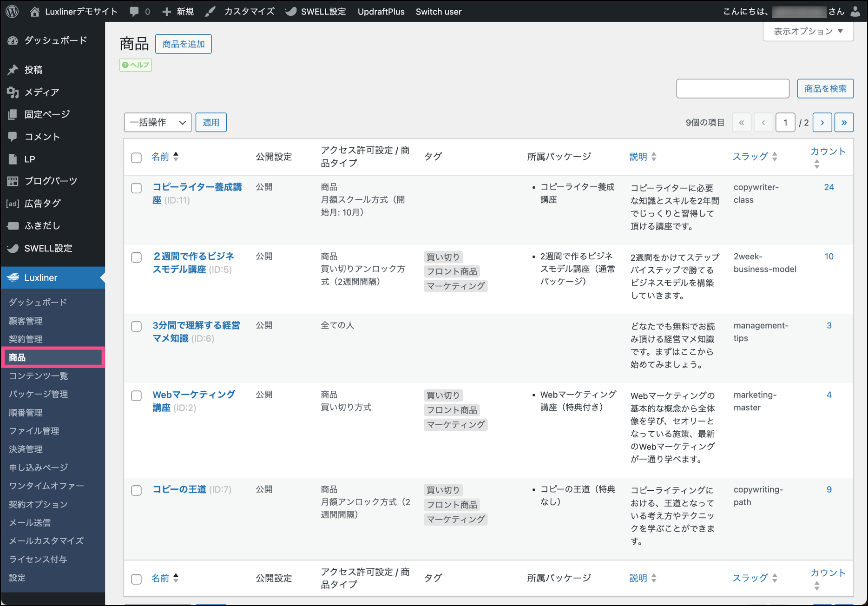This screenshot has height=606, width=868.
Task: Click the 広告タグ ad icon in sidebar
Action: pyautogui.click(x=13, y=204)
